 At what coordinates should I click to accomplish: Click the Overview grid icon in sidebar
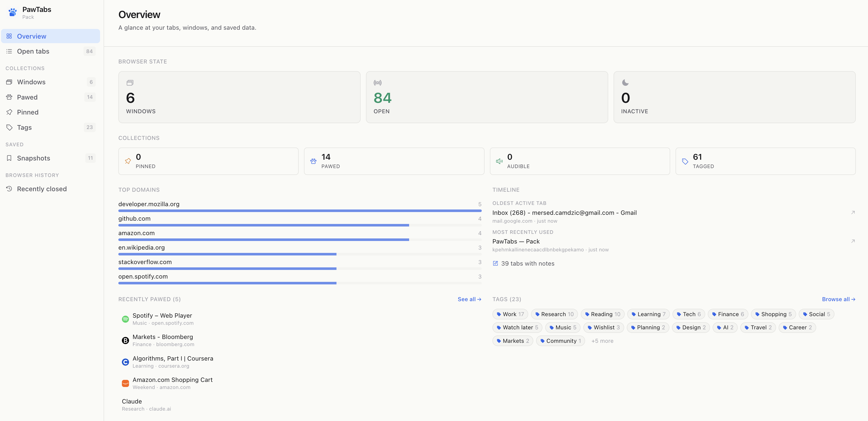[9, 36]
